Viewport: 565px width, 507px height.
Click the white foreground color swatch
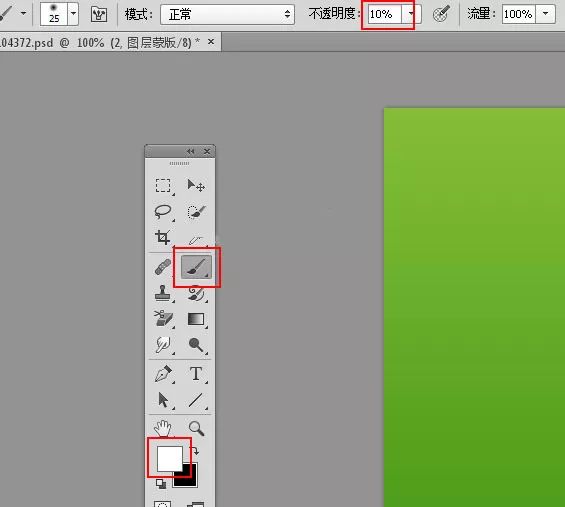[x=169, y=458]
